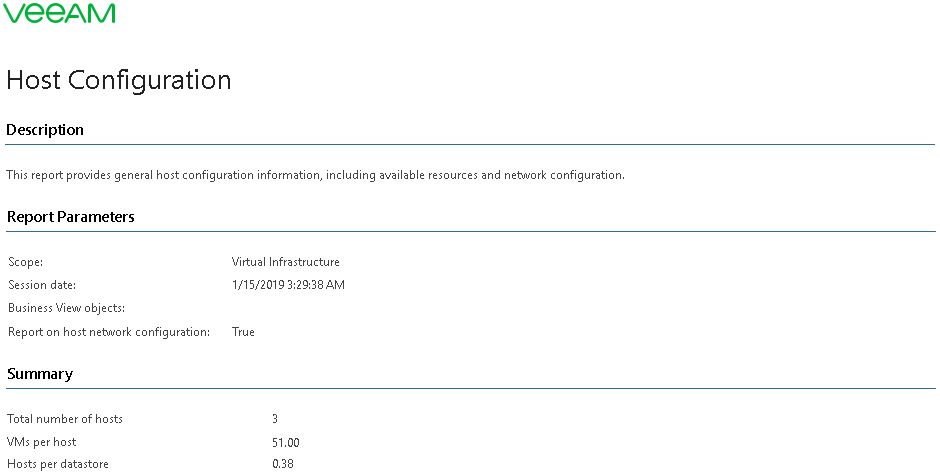
Task: Click the Hosts per datastore label
Action: [x=58, y=464]
